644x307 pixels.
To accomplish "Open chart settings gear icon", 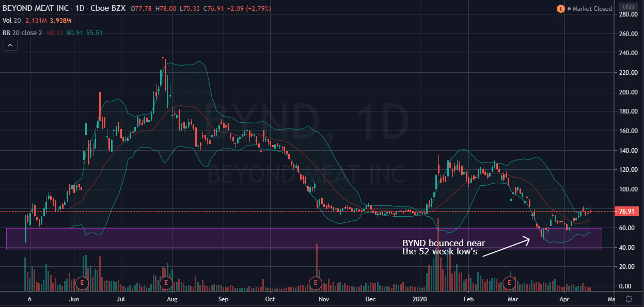I will [629, 299].
